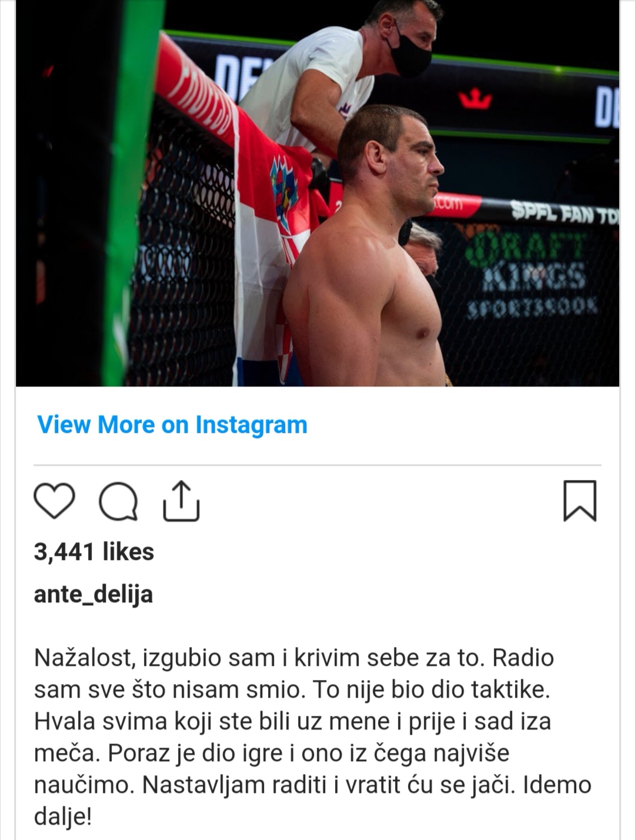
Task: Open comments via the speech bubble icon
Action: coord(118,502)
